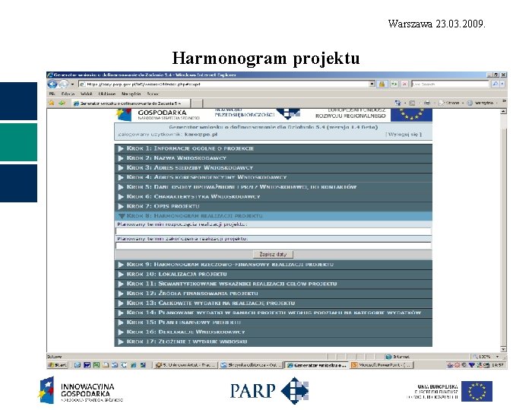Click the Word icon in Quick Launch
Viewport: 532px width, 410px height.
tap(87, 365)
